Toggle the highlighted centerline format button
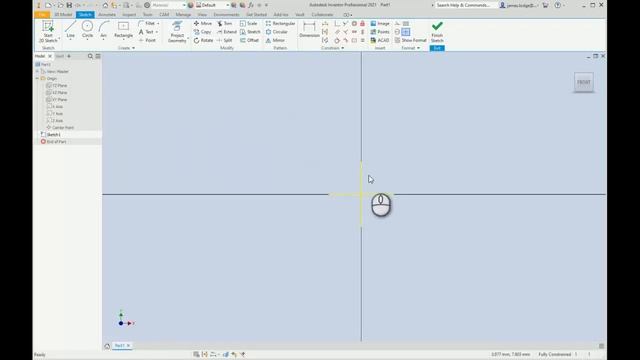The image size is (640, 360). point(406,32)
